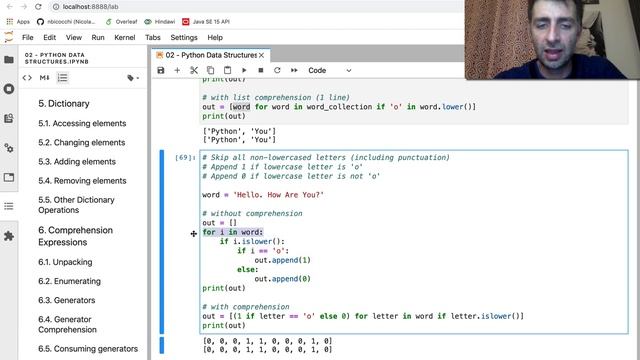Open the Edit menu
The width and height of the screenshot is (640, 360).
[x=49, y=37]
